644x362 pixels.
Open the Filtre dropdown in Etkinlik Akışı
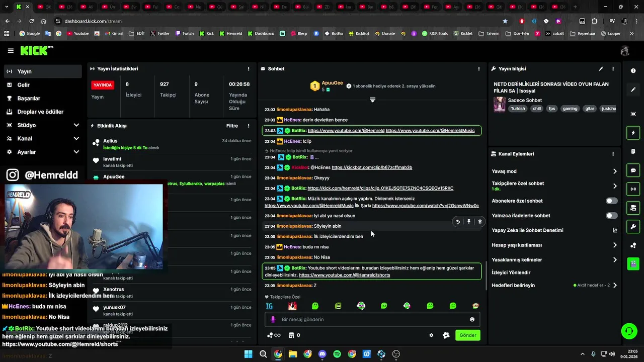(x=232, y=126)
